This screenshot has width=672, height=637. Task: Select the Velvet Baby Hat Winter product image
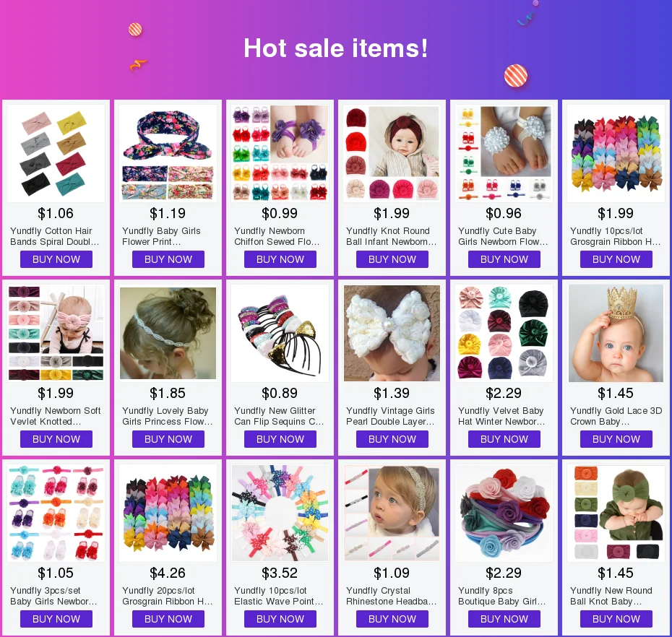tap(504, 333)
